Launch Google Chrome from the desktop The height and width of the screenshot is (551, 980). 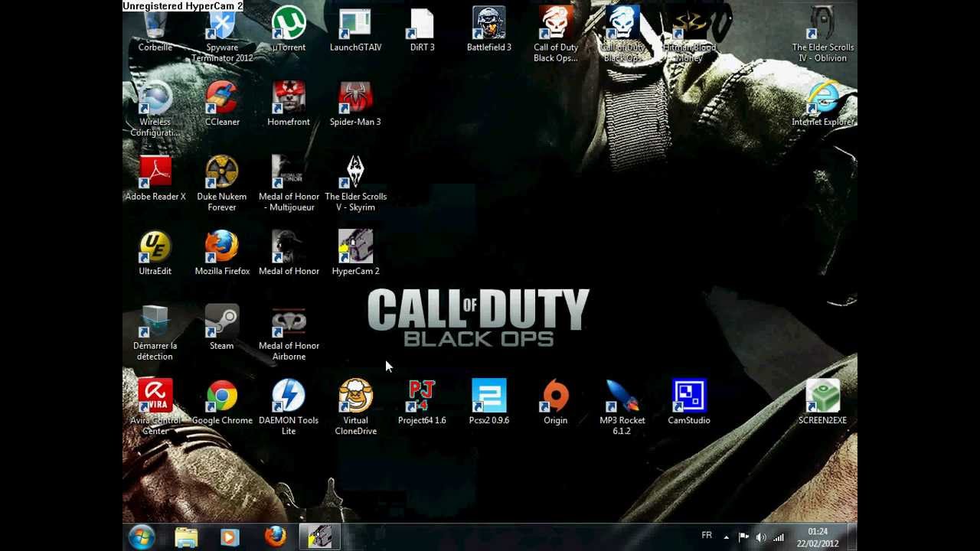click(x=222, y=403)
